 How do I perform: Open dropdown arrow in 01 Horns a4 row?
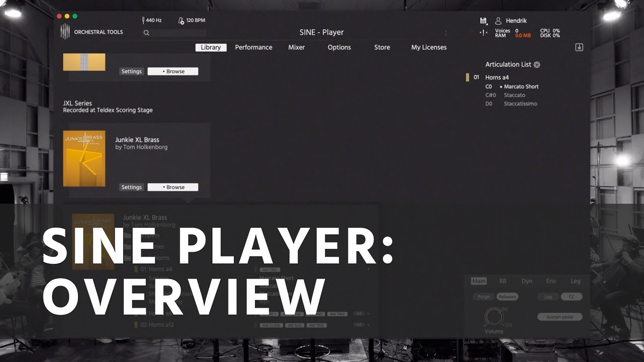point(368,270)
